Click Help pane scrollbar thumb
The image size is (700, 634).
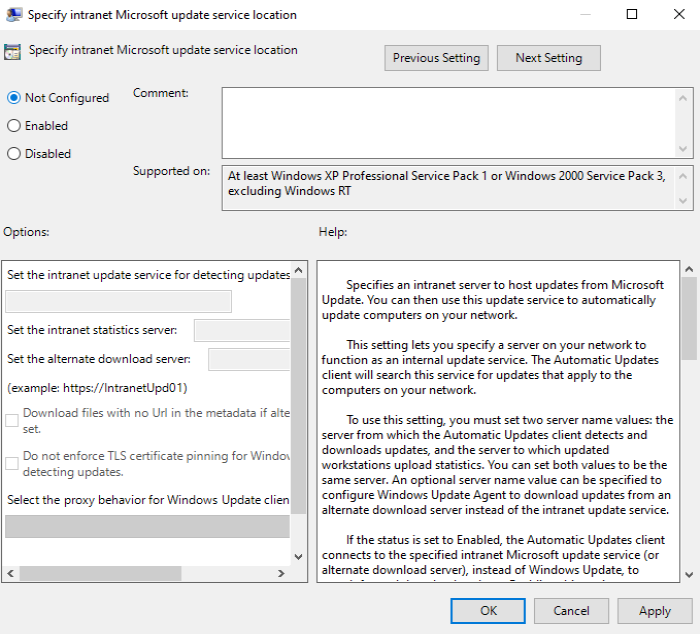pos(689,318)
